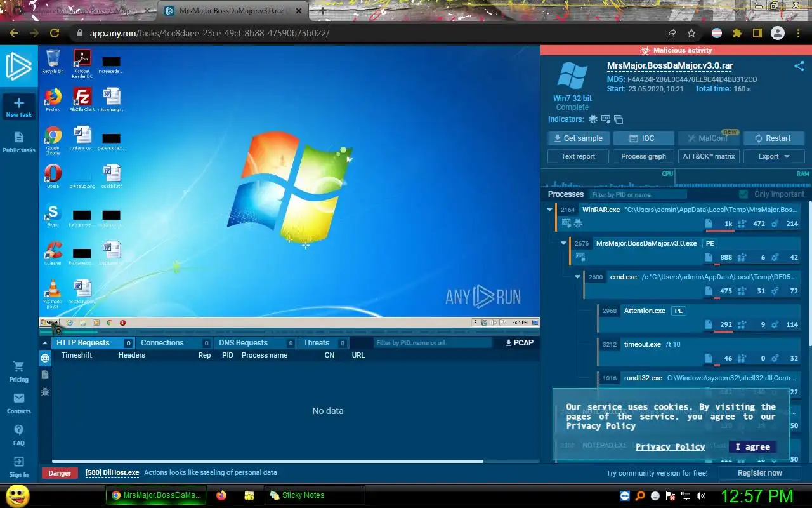Open Public tasks in the sidebar
Image resolution: width=812 pixels, height=508 pixels.
(x=19, y=142)
